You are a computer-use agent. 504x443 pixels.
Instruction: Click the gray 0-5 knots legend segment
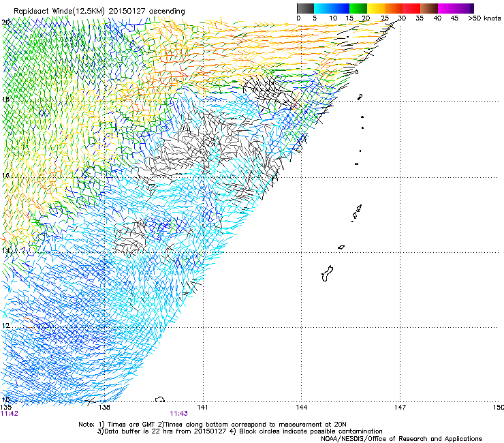tap(305, 8)
